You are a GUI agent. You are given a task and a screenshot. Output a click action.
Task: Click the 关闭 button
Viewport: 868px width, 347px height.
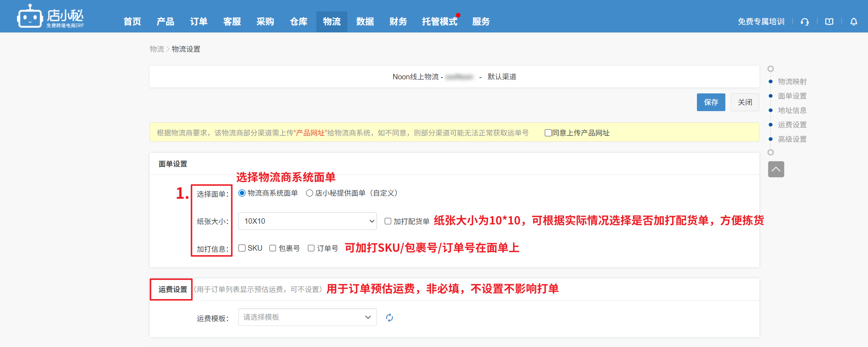coord(745,102)
